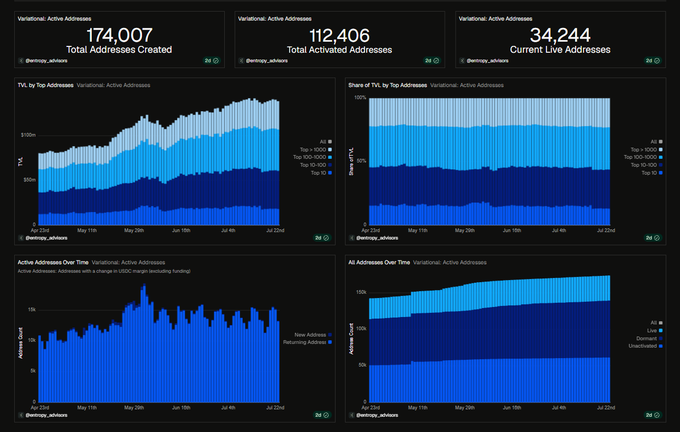Open query name link beside TVL by Top Addresses title
The image size is (680, 432).
pos(114,85)
